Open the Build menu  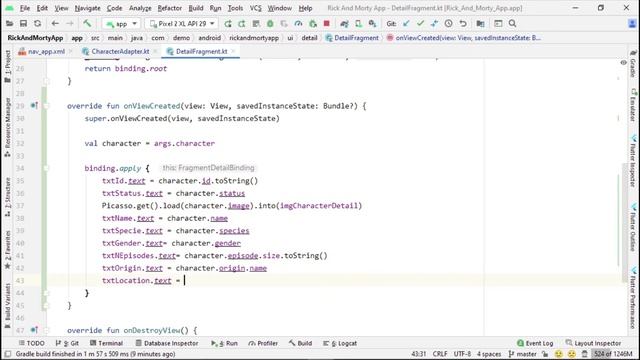196,8
